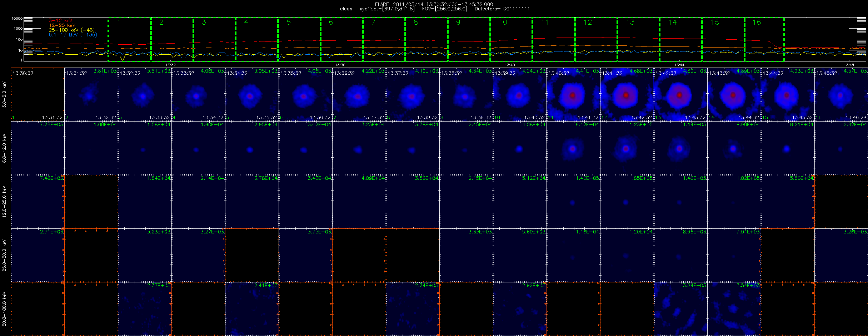The height and width of the screenshot is (336, 868).
Task: Open the 3.0-6.0 keV image starting 13:41:32
Action: pos(627,94)
